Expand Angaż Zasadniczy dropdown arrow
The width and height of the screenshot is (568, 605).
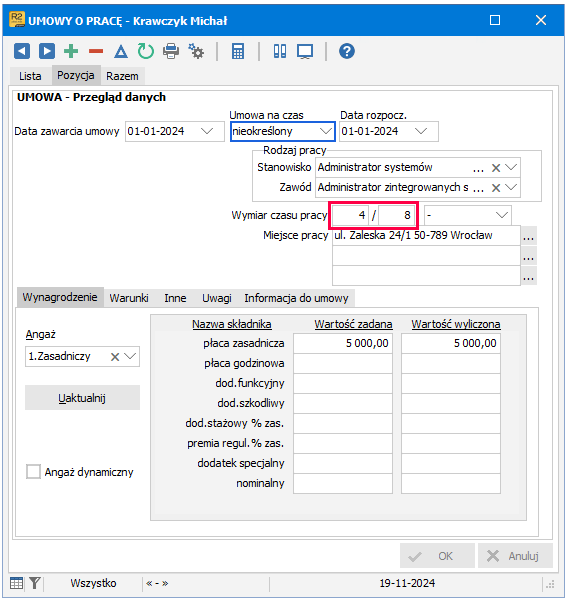pyautogui.click(x=130, y=356)
